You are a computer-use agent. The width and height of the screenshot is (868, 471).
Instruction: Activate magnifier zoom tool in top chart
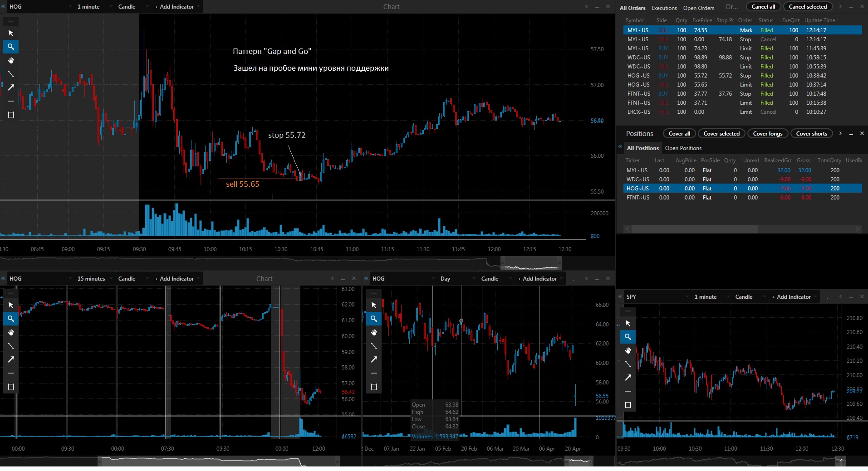[x=11, y=47]
